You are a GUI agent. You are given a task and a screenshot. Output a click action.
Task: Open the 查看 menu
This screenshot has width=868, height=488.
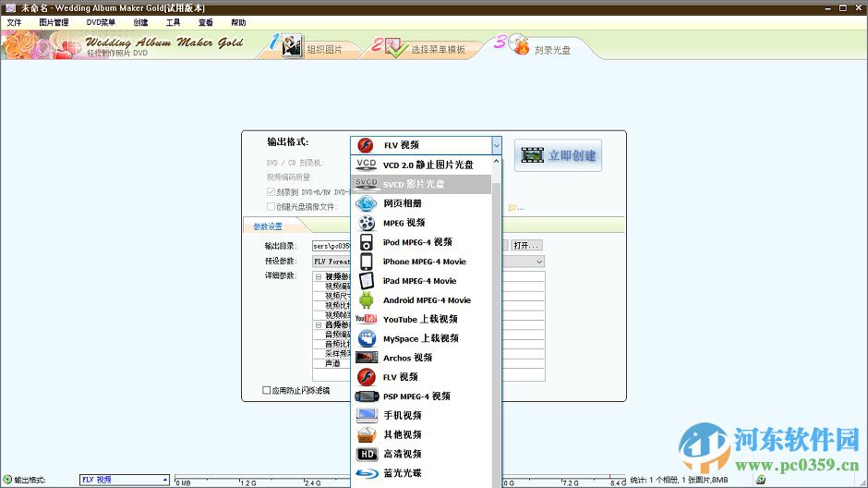pyautogui.click(x=205, y=22)
